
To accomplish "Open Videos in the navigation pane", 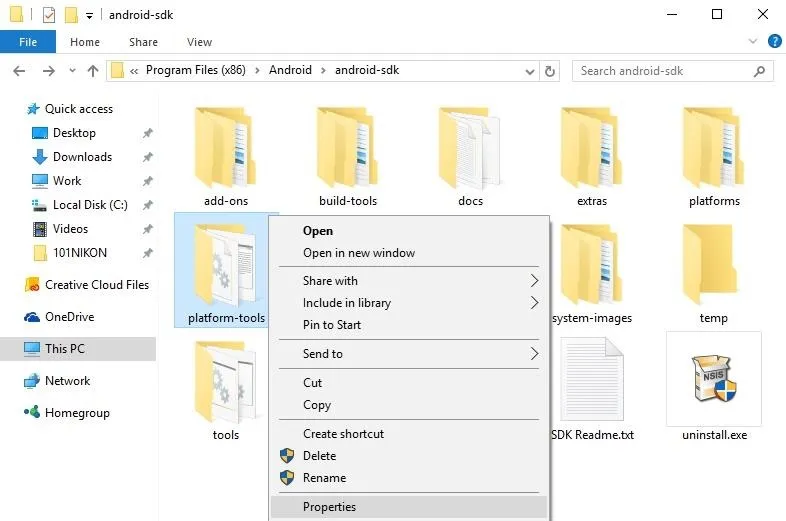I will tap(60, 229).
